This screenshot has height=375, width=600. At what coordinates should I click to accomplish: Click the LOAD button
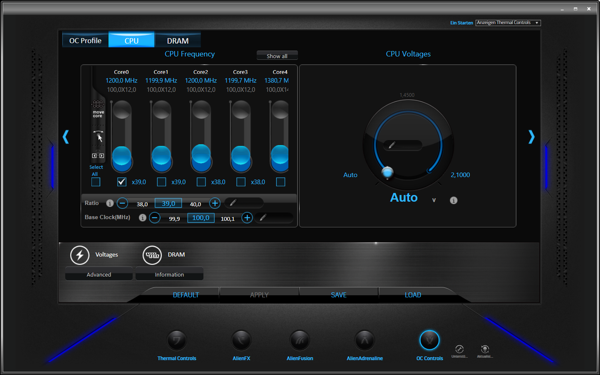click(x=413, y=295)
